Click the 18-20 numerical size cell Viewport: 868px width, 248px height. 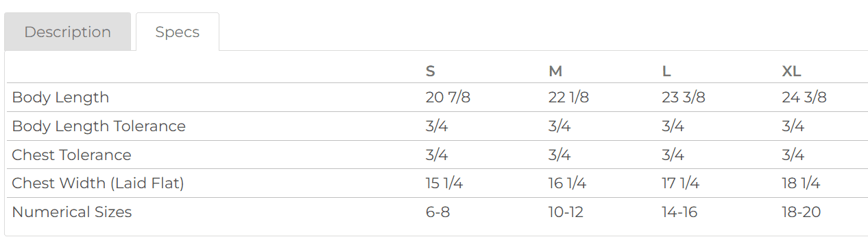pyautogui.click(x=801, y=212)
